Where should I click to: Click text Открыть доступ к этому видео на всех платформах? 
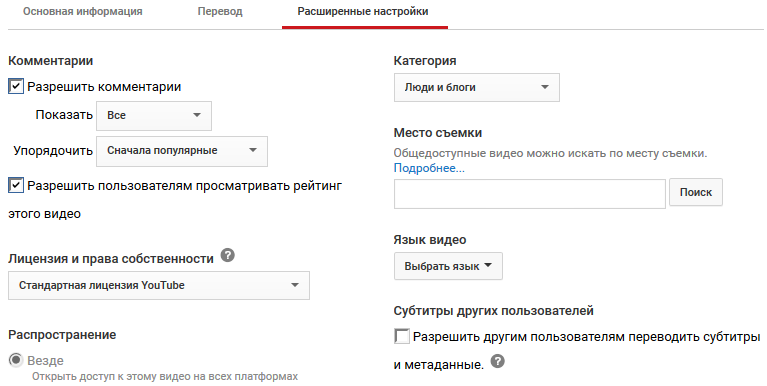click(x=165, y=377)
